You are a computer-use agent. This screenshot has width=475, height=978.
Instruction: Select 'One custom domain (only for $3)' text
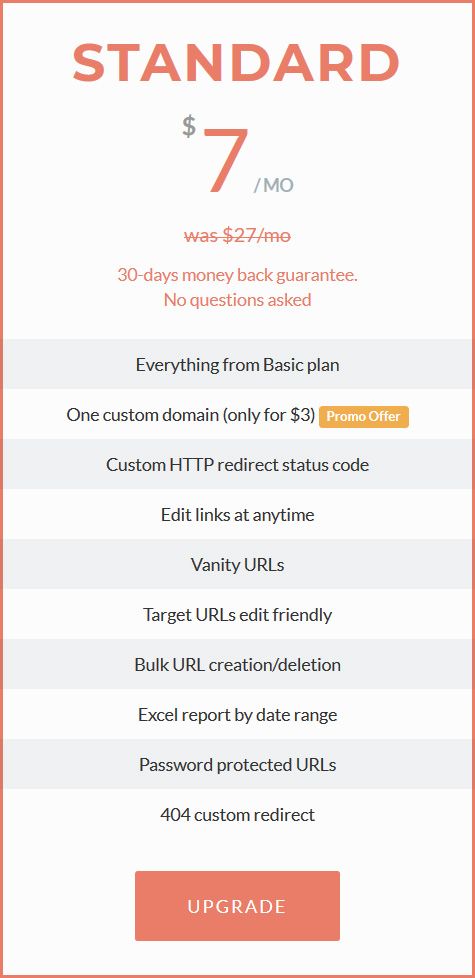pyautogui.click(x=191, y=415)
